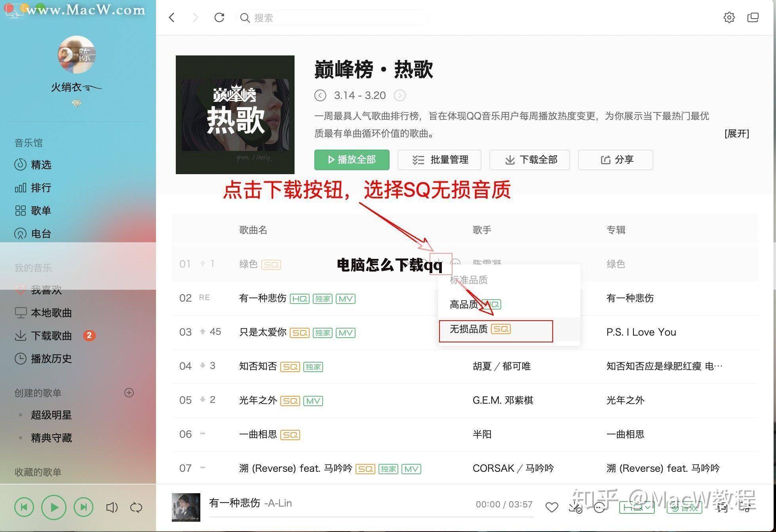The width and height of the screenshot is (776, 532).
Task: Play previous track
Action: [24, 507]
